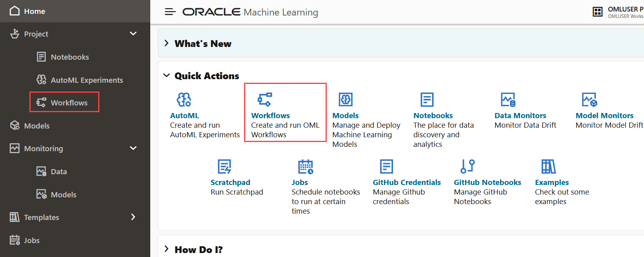Open the Data Monitors link
Screen dimensions: 644x257
click(x=520, y=116)
